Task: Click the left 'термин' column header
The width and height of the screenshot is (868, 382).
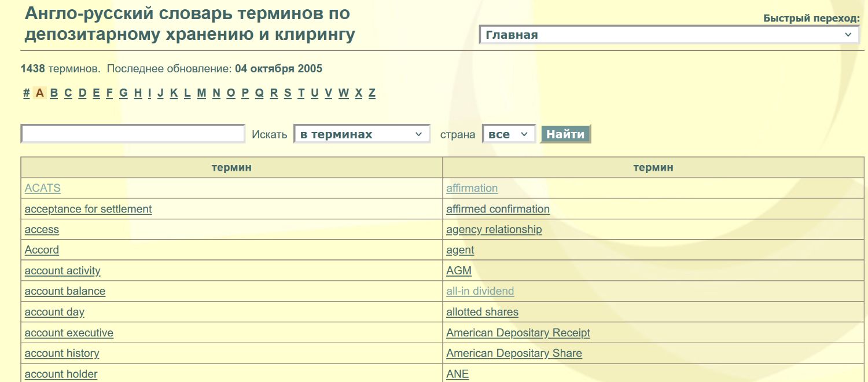Action: pyautogui.click(x=231, y=168)
